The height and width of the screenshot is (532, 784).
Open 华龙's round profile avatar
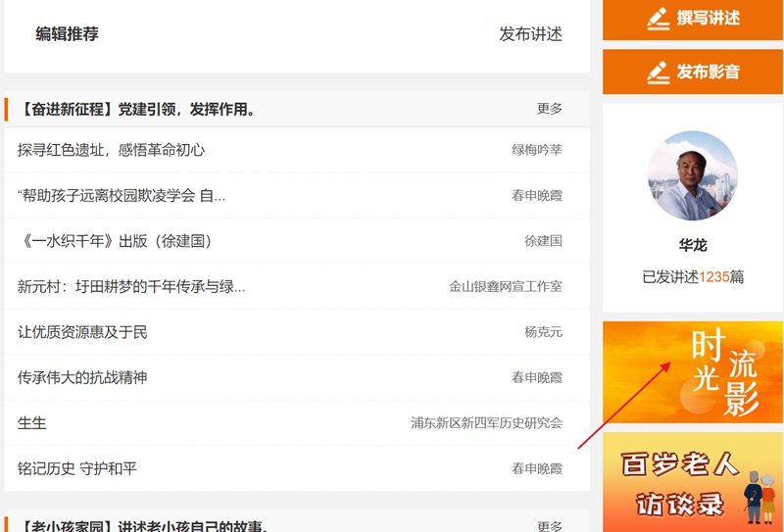(x=693, y=176)
